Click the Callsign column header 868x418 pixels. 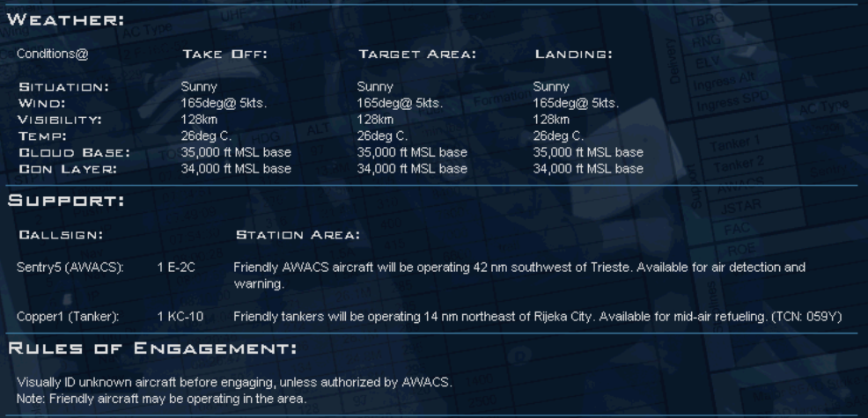(62, 235)
